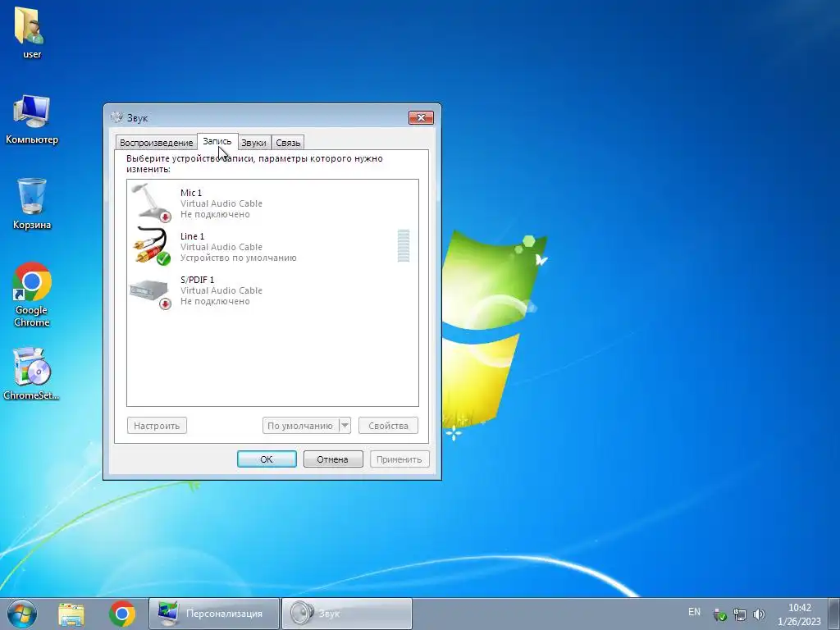The width and height of the screenshot is (840, 630).
Task: Close the Звук dialog window
Action: (421, 117)
